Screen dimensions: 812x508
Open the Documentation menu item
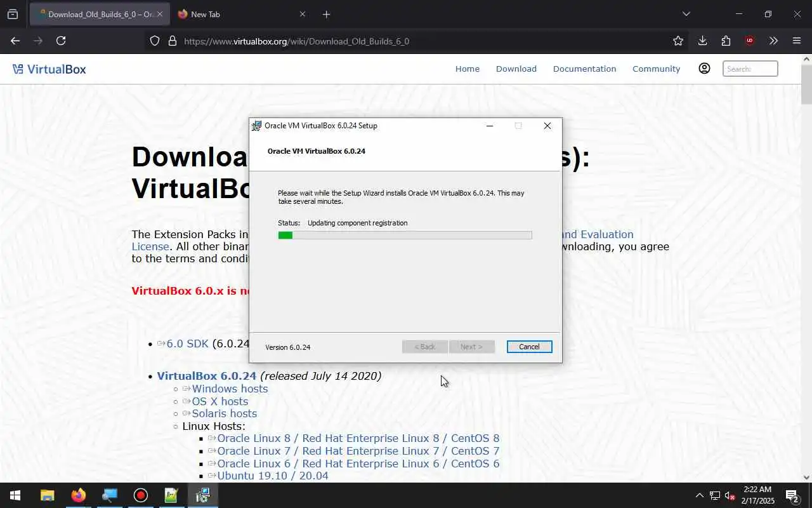584,69
